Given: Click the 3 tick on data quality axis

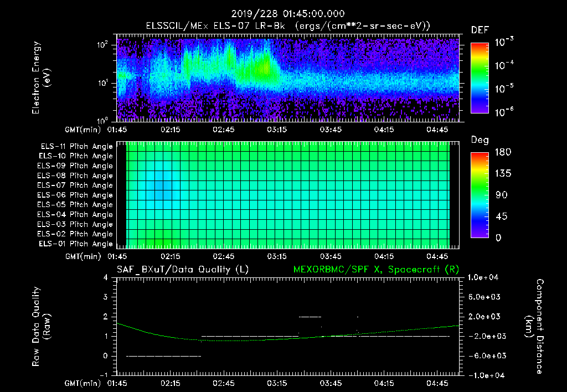Looking at the screenshot, I should point(106,297).
